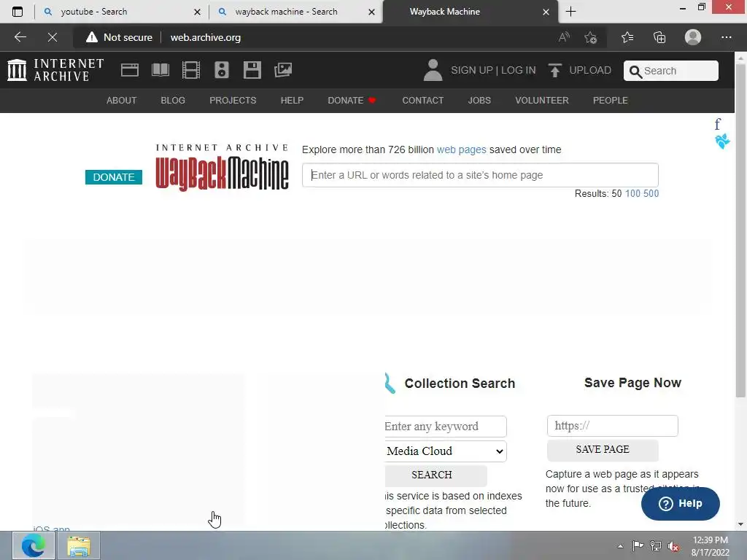
Task: Open the Software floppy disk icon
Action: (252, 70)
